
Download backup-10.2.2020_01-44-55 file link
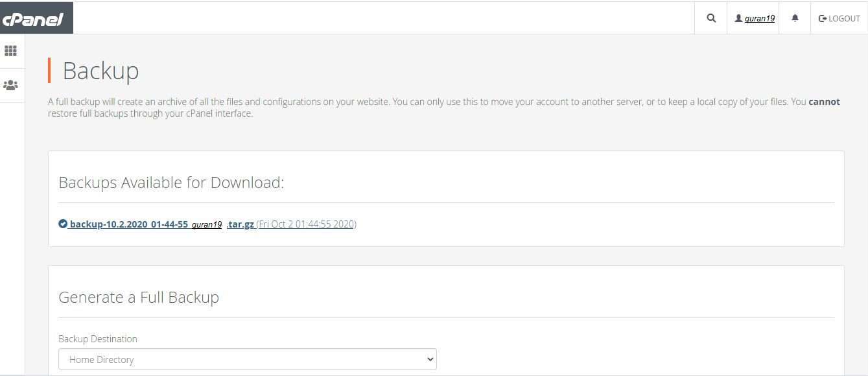pyautogui.click(x=128, y=224)
